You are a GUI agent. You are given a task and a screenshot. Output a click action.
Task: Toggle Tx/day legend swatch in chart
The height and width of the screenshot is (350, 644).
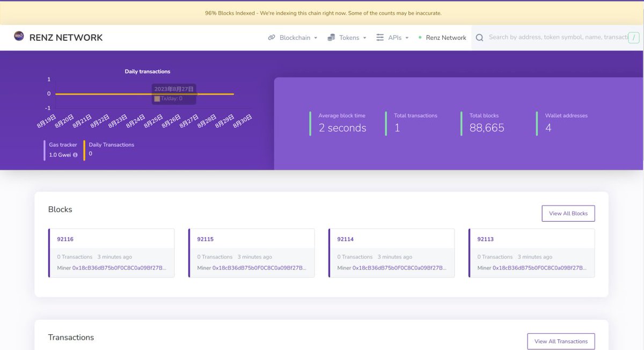point(157,99)
